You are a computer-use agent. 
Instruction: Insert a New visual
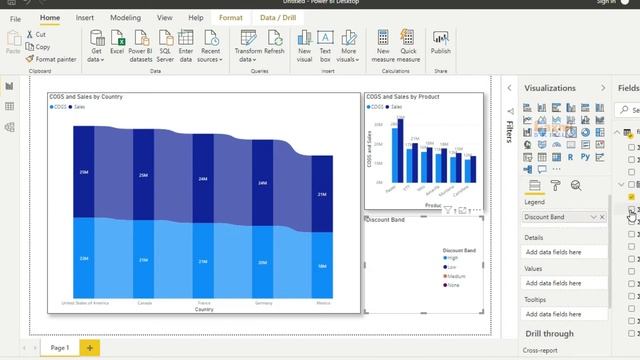click(x=304, y=46)
